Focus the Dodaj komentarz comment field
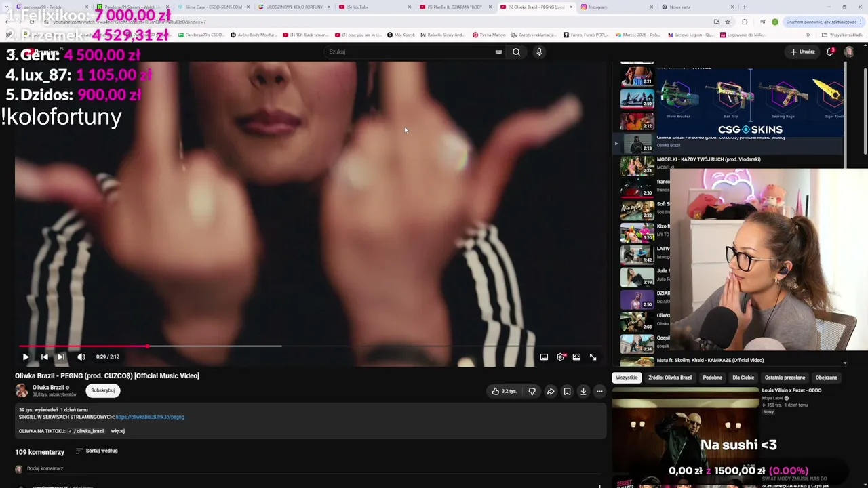868x488 pixels. coord(45,468)
